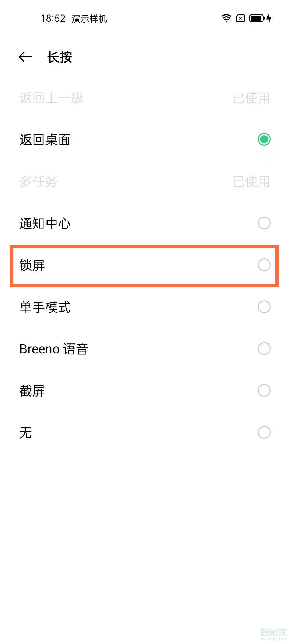Tap the Breeno 语音 option label
Image resolution: width=290 pixels, height=644 pixels.
tap(54, 349)
